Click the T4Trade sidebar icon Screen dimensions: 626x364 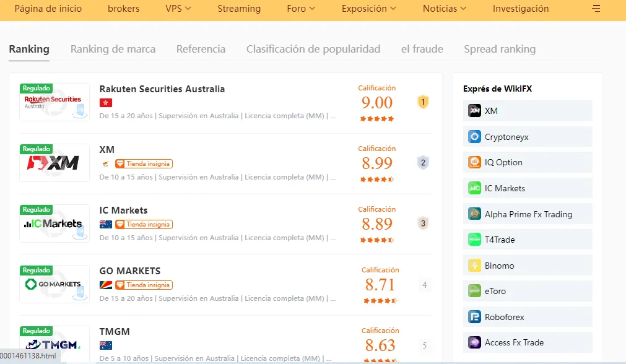474,240
